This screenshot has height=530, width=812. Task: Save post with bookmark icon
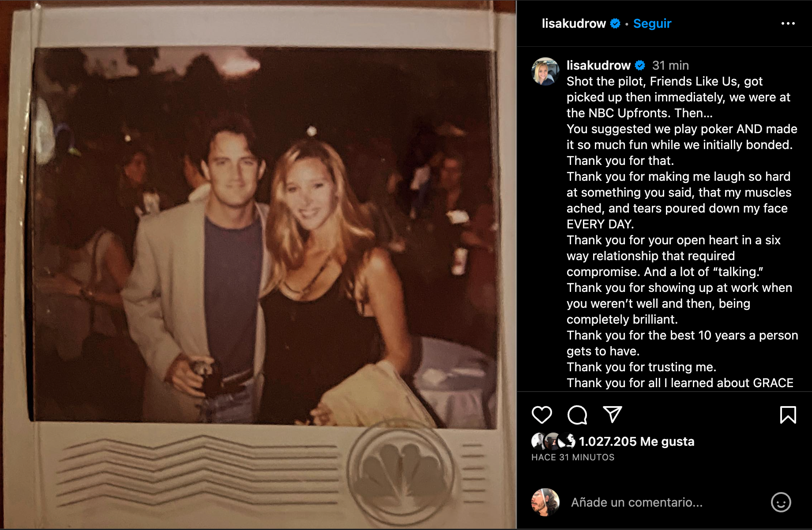788,415
